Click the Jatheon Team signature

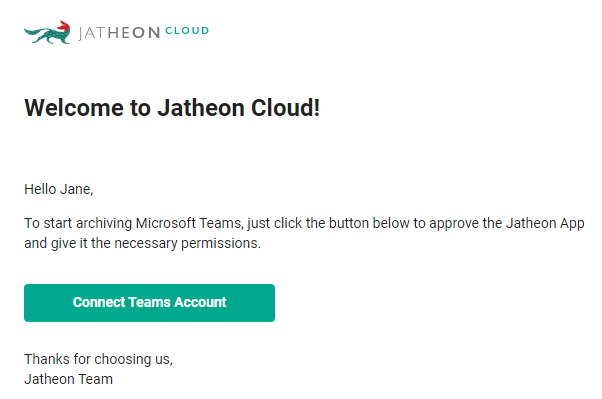[68, 379]
